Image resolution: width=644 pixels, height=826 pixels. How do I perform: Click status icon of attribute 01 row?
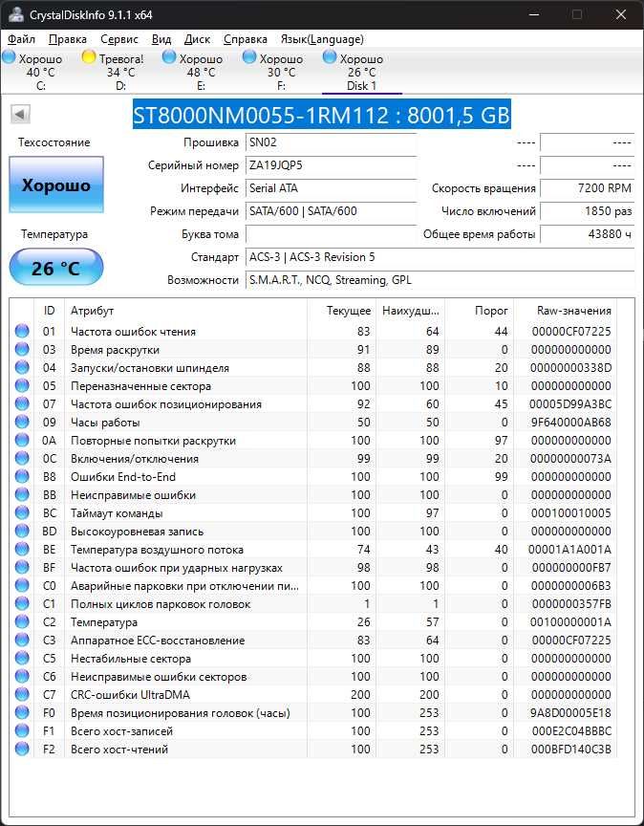pyautogui.click(x=22, y=332)
